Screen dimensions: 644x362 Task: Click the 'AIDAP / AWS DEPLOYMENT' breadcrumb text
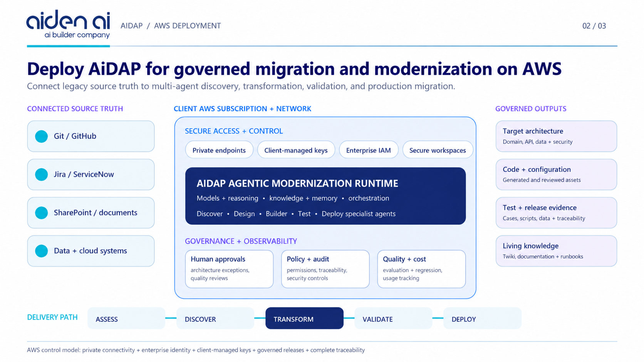point(171,26)
